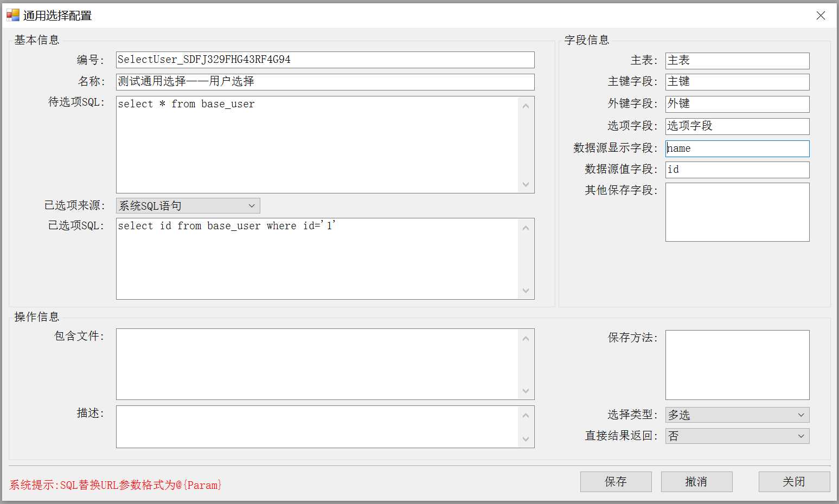Focus the 外键字段 input field
The width and height of the screenshot is (839, 504).
click(x=737, y=104)
